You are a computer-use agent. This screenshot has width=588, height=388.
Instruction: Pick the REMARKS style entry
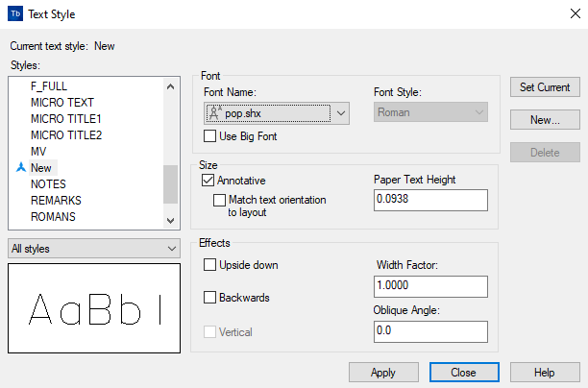(x=56, y=201)
